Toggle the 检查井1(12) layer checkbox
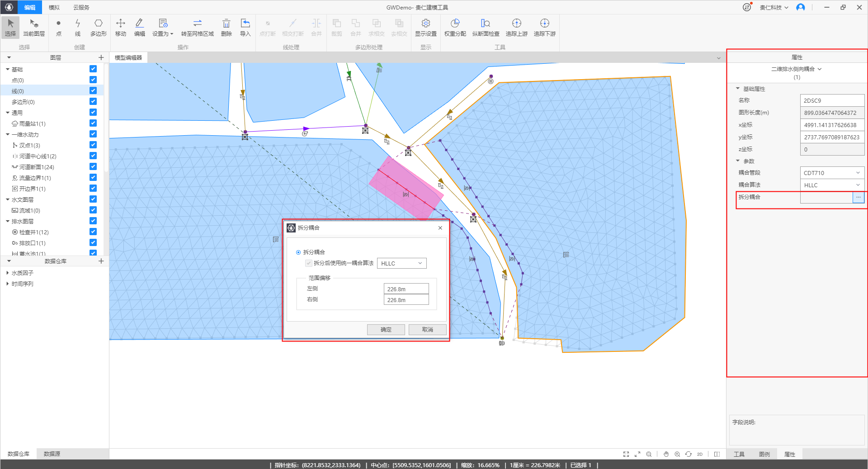Viewport: 868px width, 469px height. pos(93,232)
